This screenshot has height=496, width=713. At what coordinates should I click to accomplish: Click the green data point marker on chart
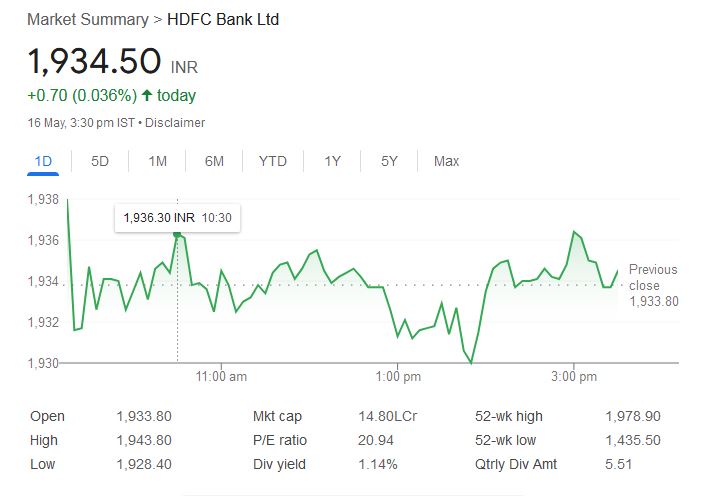point(177,234)
